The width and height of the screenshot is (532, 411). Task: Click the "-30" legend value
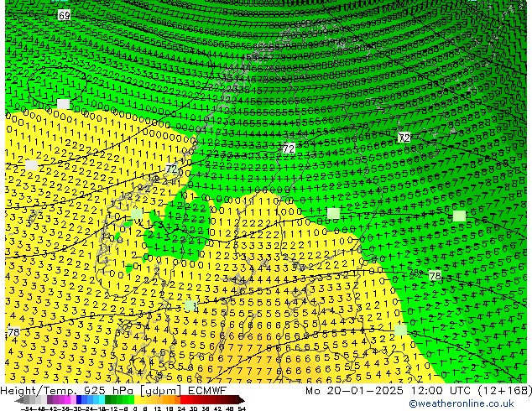point(76,408)
